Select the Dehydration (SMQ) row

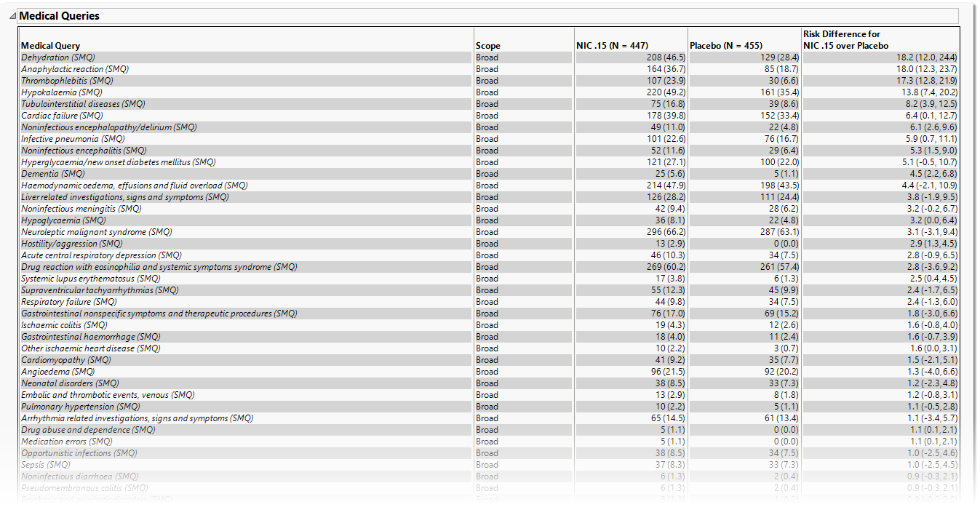coord(58,57)
